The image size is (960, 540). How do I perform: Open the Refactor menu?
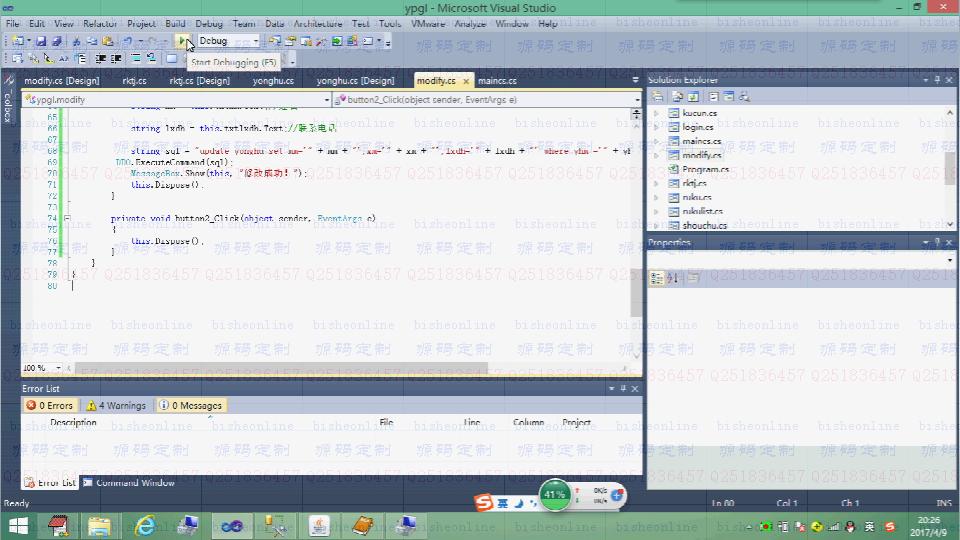(x=100, y=24)
